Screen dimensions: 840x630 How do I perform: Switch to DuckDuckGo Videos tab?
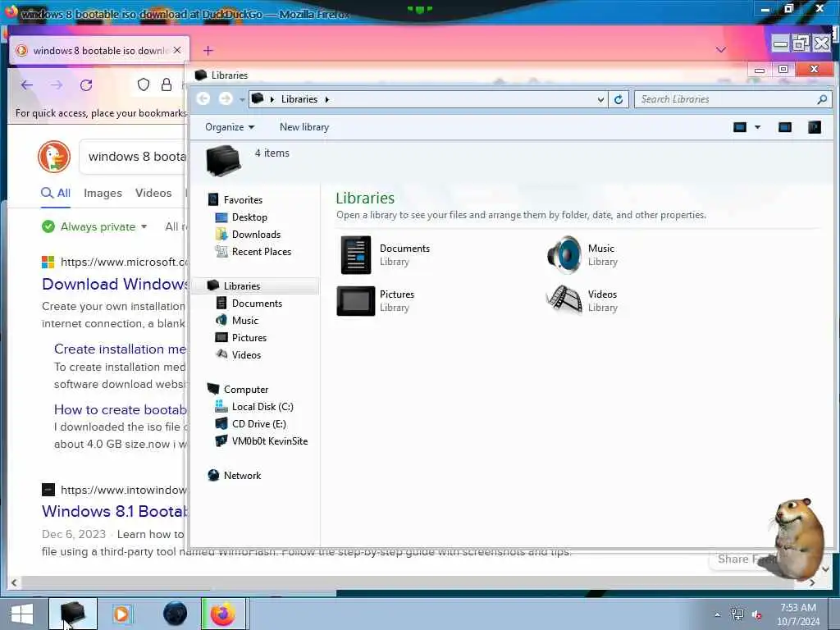[x=153, y=193]
